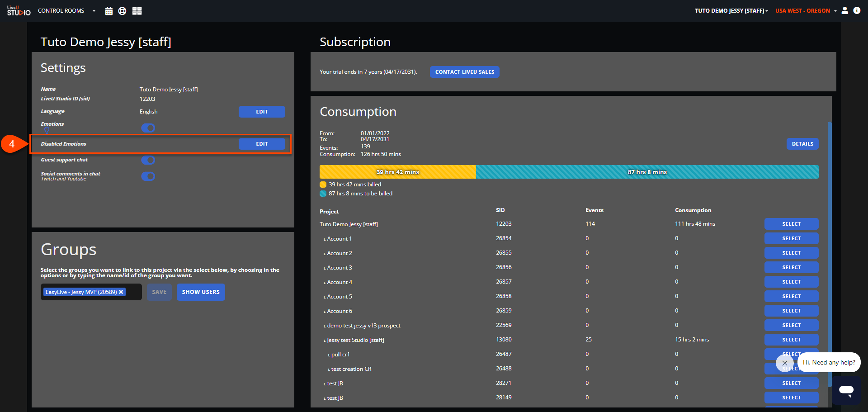Click the groups selection input field

click(91, 292)
